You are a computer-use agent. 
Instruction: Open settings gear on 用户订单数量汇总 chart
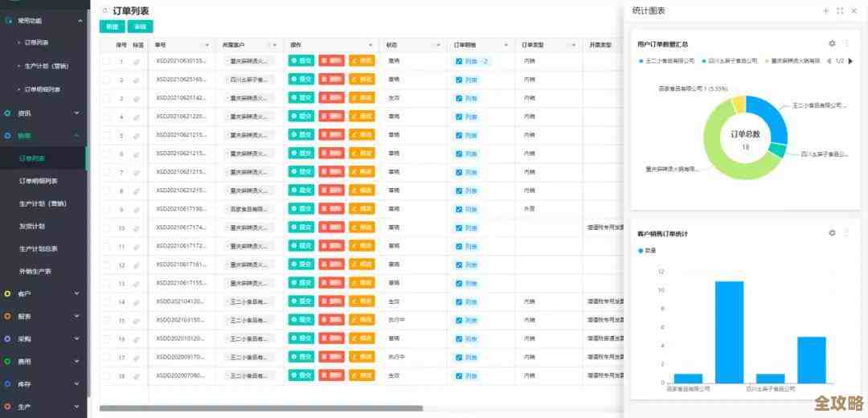[832, 43]
